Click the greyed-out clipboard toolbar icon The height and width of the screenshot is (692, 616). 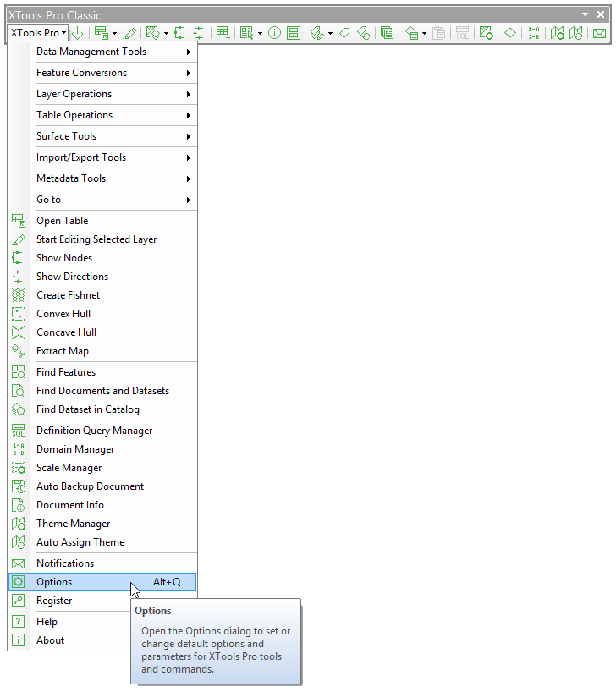pyautogui.click(x=438, y=33)
